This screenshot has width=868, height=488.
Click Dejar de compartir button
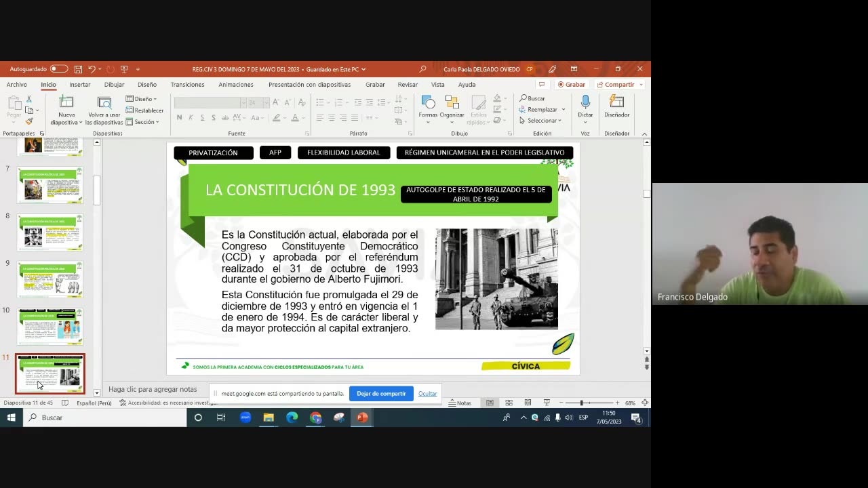click(x=381, y=393)
